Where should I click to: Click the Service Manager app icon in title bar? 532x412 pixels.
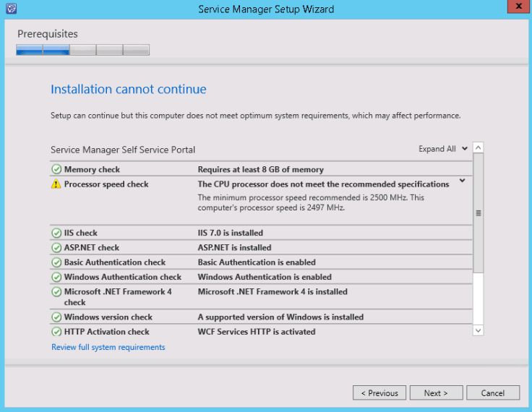(10, 9)
